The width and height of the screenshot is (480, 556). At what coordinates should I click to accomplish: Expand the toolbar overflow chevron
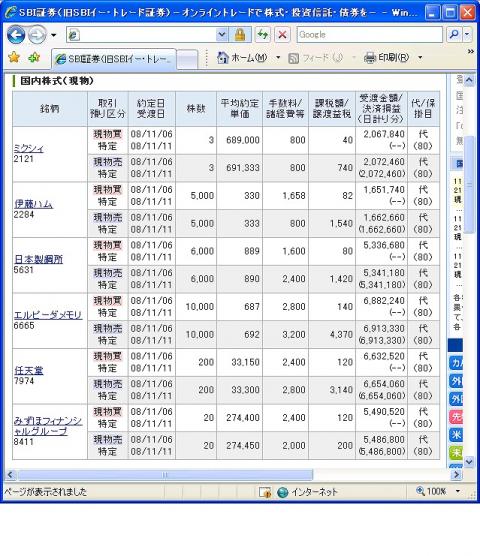[x=471, y=52]
